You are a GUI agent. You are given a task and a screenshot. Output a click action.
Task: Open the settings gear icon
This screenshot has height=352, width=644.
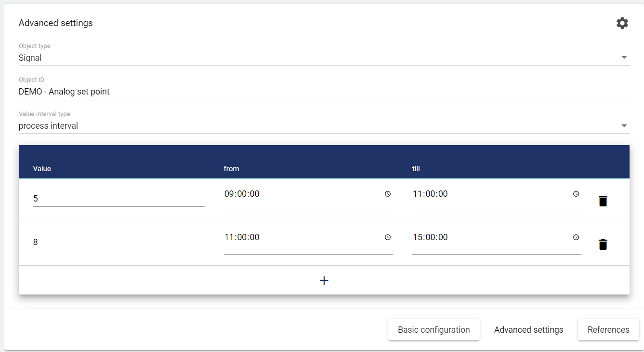point(622,23)
